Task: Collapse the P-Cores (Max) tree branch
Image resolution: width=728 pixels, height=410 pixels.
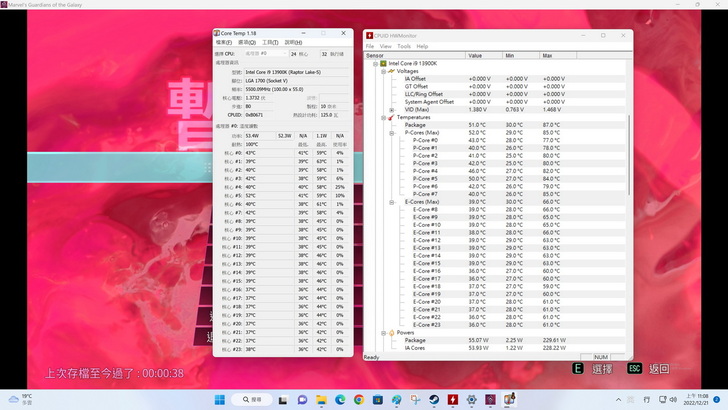Action: [391, 132]
